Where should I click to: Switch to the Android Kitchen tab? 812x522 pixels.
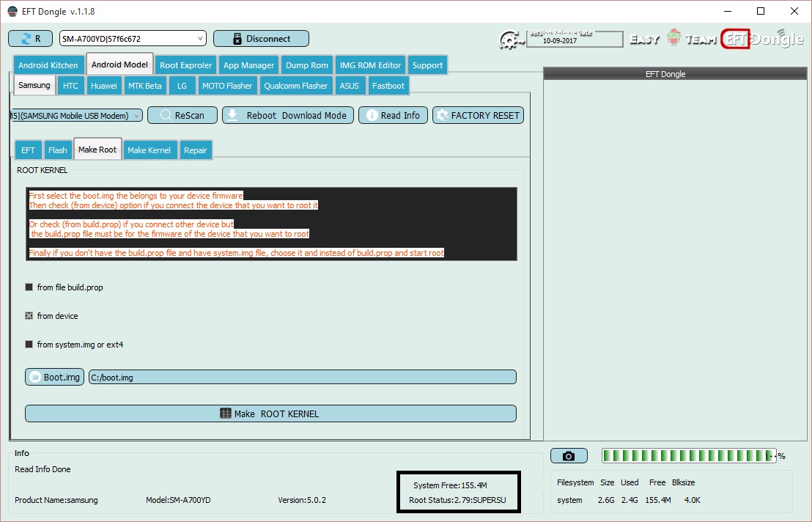[48, 65]
